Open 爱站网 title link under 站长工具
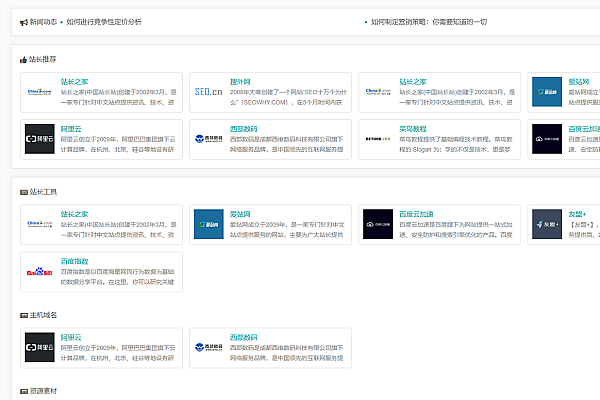600x400 pixels. (240, 214)
